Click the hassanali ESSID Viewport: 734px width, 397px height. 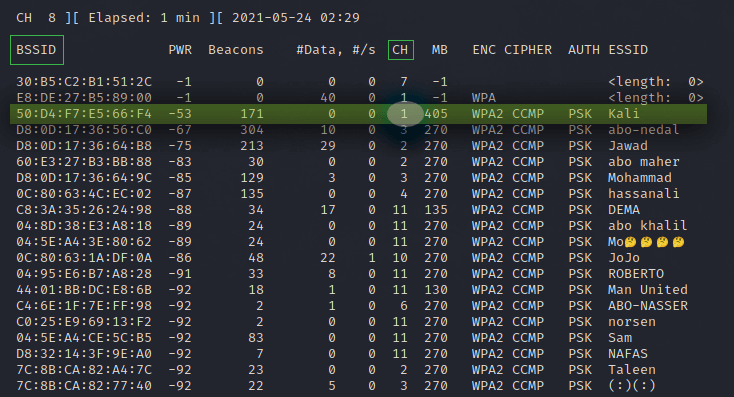(644, 194)
